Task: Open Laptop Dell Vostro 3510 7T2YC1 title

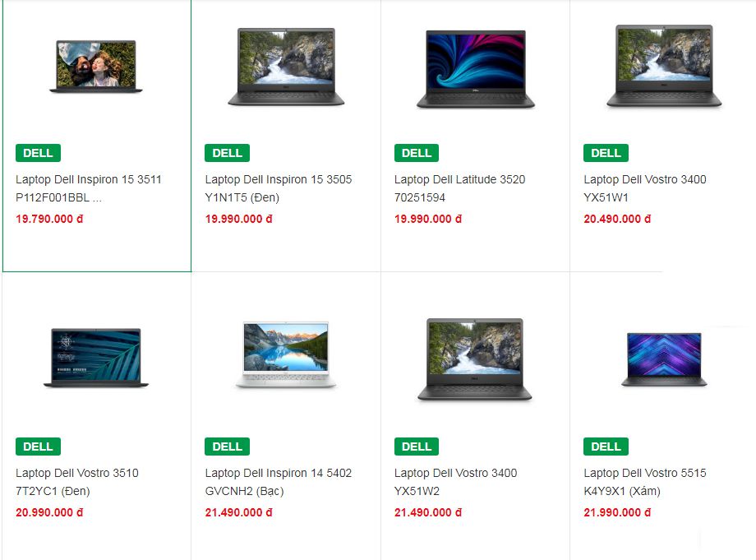Action: (77, 482)
